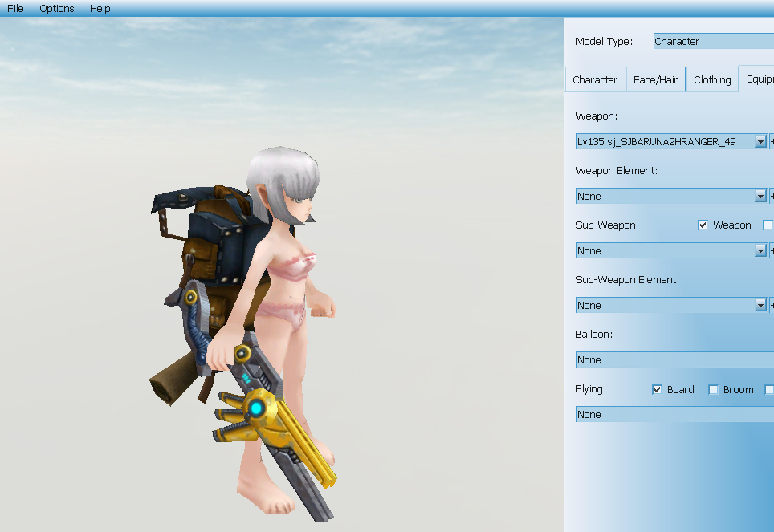Screen dimensions: 774x532
Task: Switch to the Character tab
Action: (595, 80)
